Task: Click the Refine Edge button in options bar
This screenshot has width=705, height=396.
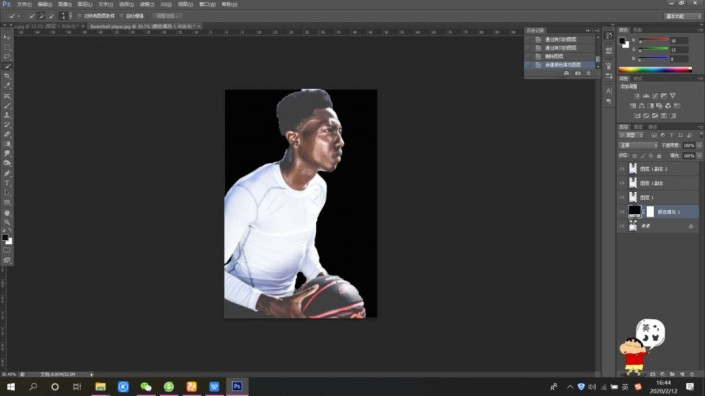Action: click(x=167, y=16)
